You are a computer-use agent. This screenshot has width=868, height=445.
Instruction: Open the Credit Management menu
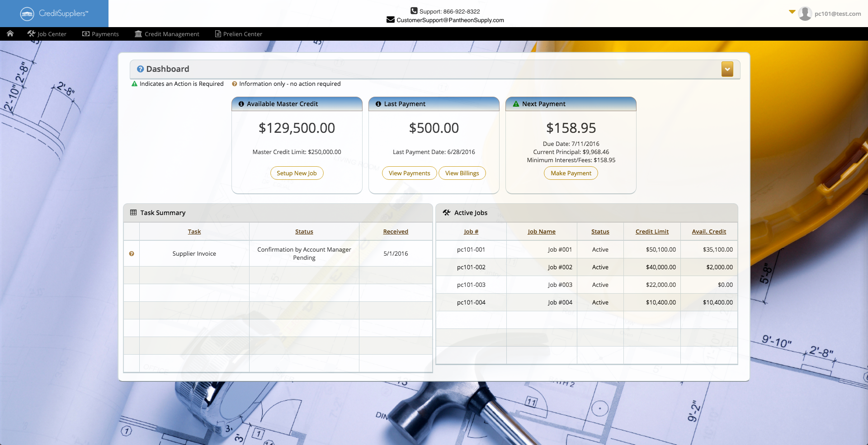pos(167,34)
